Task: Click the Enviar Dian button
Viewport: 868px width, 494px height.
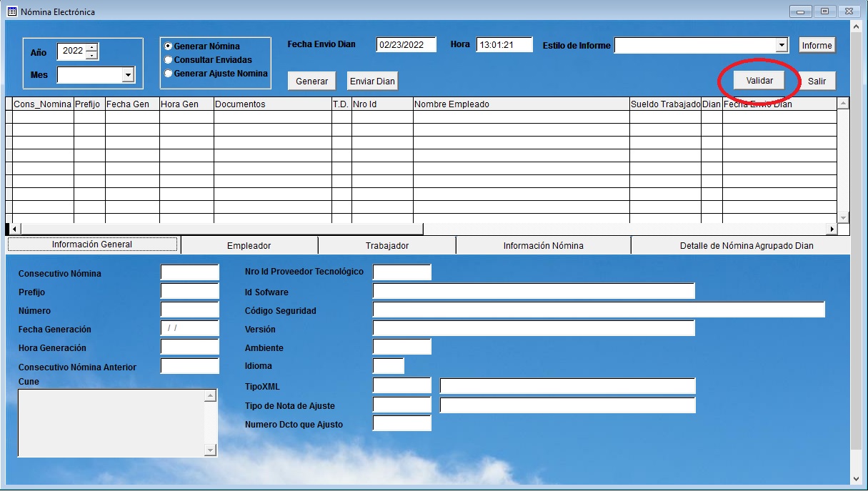Action: [x=372, y=81]
